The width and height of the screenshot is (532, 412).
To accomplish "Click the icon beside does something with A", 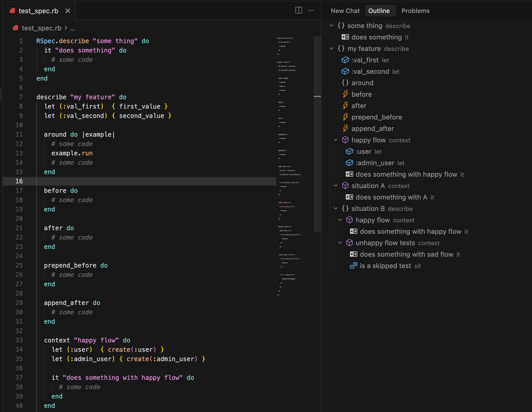I will click(x=349, y=197).
